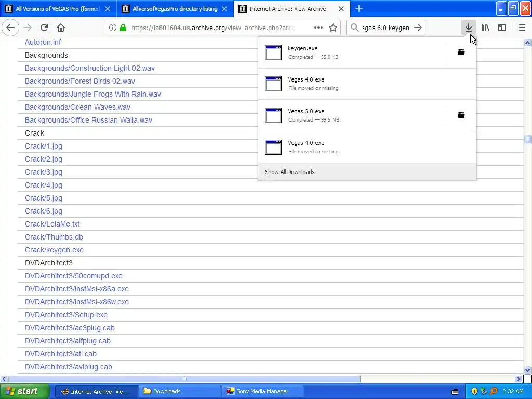Open Backgrounds/Ocean Waves.wav link

click(x=77, y=107)
